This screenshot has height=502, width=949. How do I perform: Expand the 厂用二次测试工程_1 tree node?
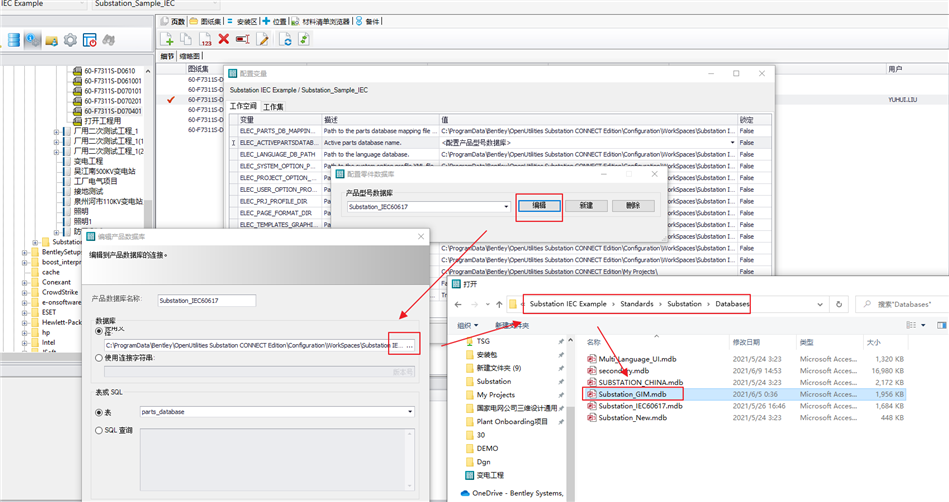57,131
